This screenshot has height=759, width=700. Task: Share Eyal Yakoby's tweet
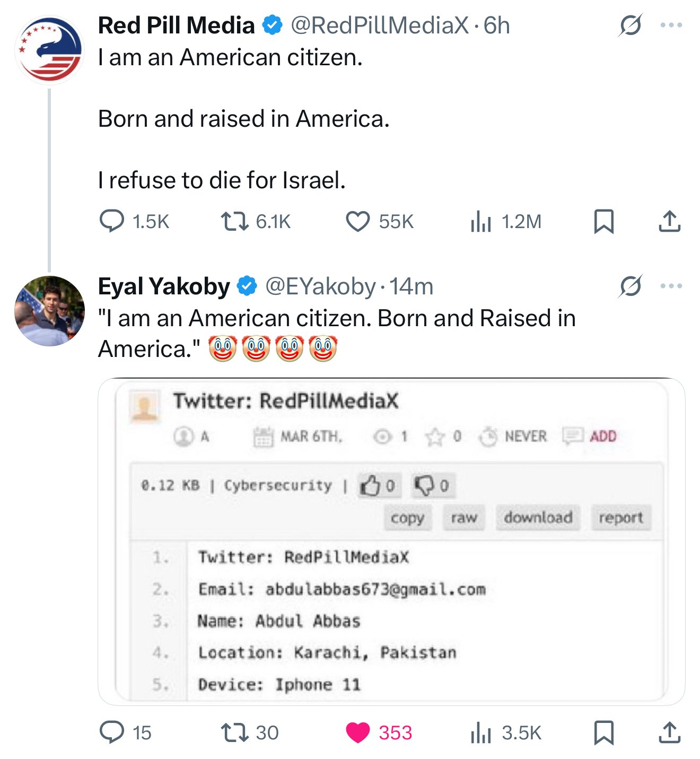point(669,732)
